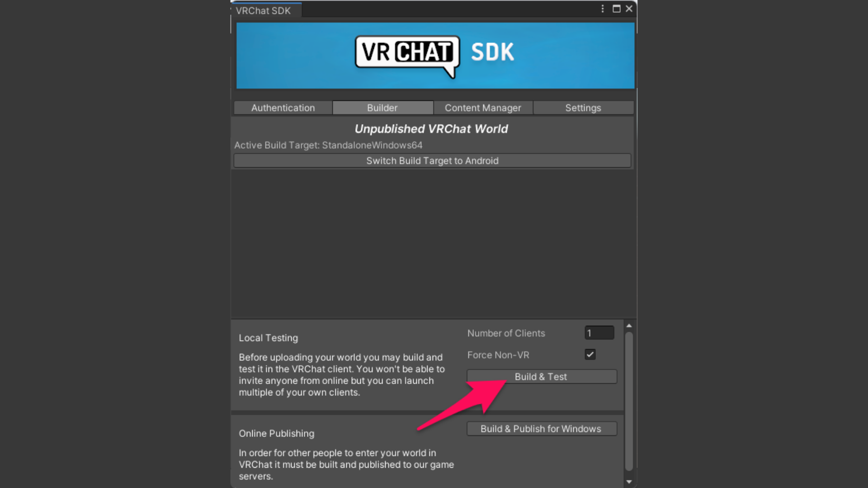Click the Number of Clients field
This screenshot has width=868, height=488.
click(x=599, y=333)
